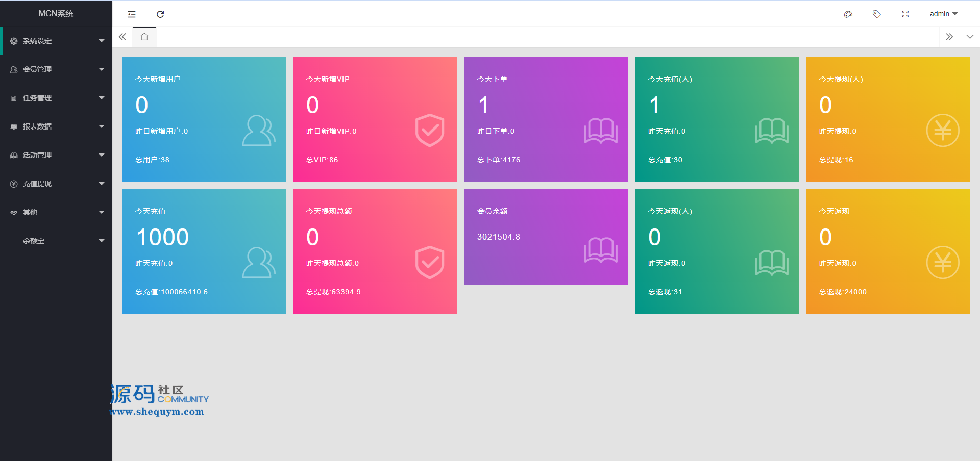Click the MCN系统 logo title
This screenshot has height=461, width=980.
(56, 14)
